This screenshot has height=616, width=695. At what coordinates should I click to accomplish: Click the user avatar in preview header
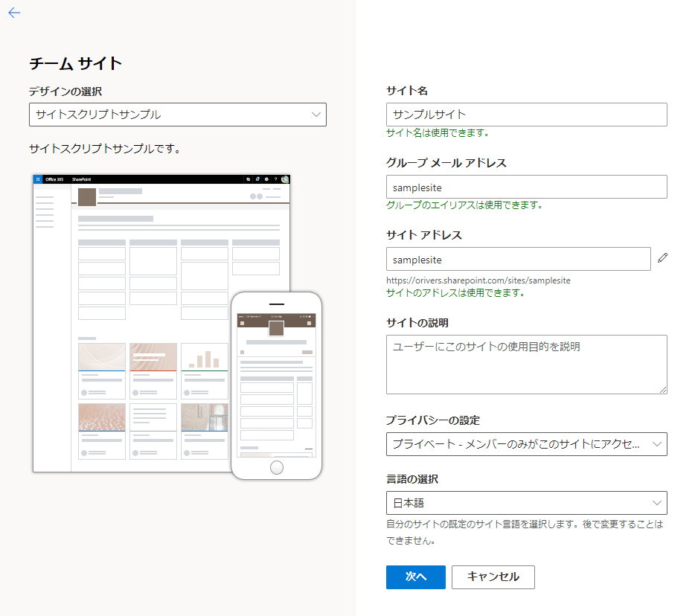click(x=285, y=179)
